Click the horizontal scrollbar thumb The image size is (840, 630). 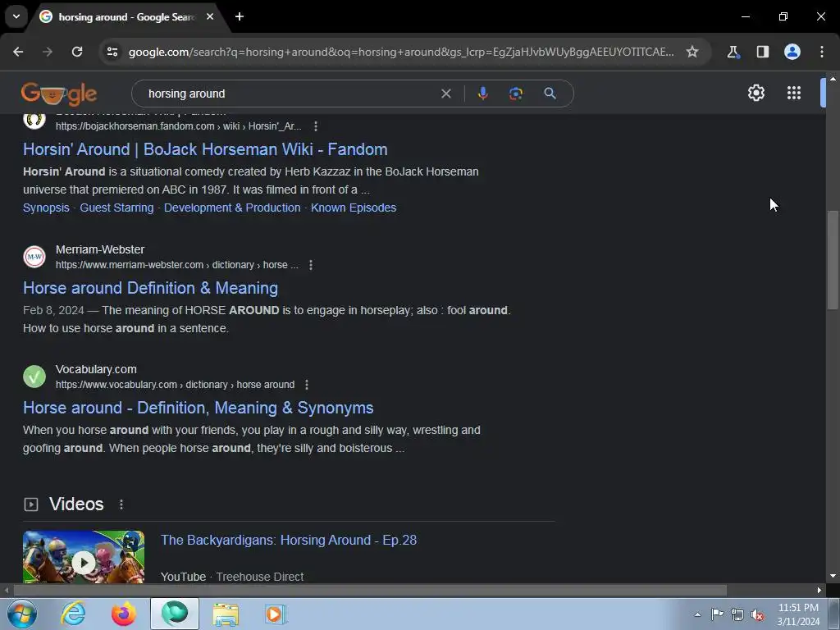coord(370,590)
